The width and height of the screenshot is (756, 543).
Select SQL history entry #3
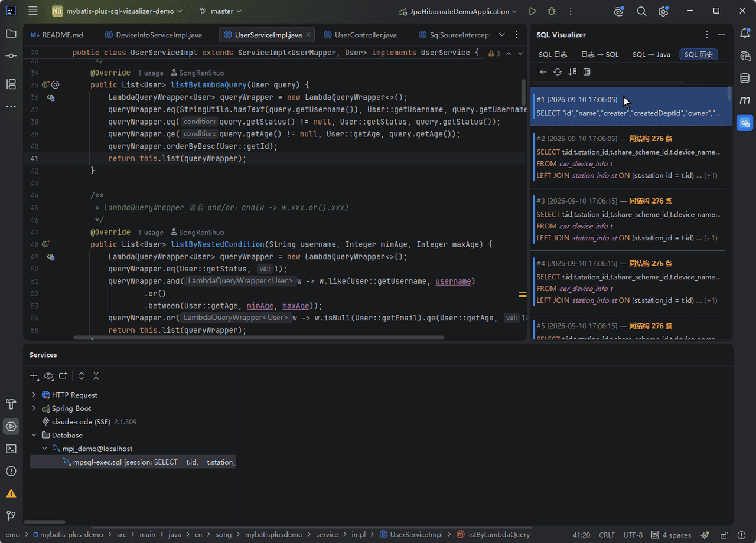(628, 220)
